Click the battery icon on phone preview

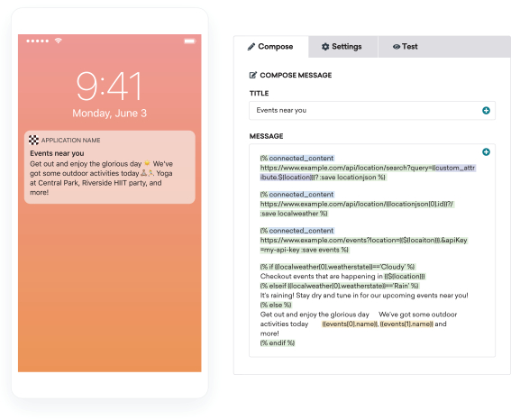tap(189, 41)
